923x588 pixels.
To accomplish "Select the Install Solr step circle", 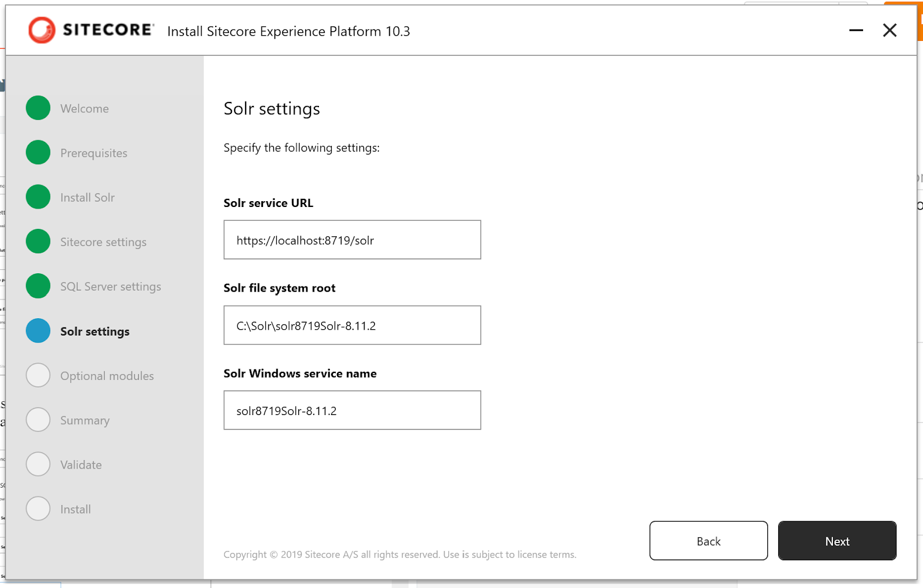I will point(38,197).
